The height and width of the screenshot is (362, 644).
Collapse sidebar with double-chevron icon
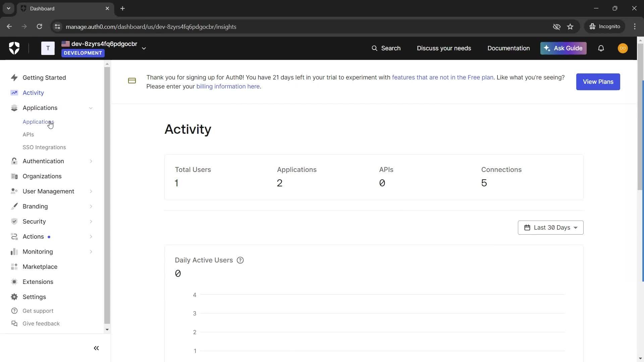(96, 348)
